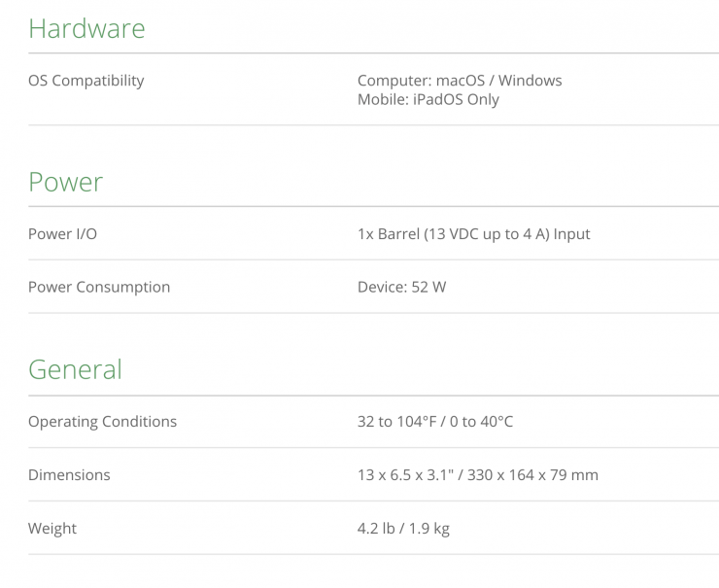The height and width of the screenshot is (588, 719).
Task: Select the Mobile: iPadOS Only text
Action: coord(428,99)
